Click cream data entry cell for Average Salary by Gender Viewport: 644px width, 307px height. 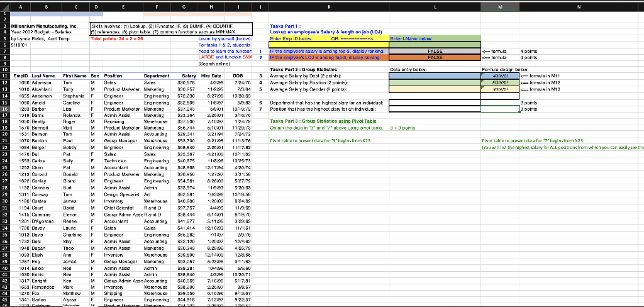(435, 89)
